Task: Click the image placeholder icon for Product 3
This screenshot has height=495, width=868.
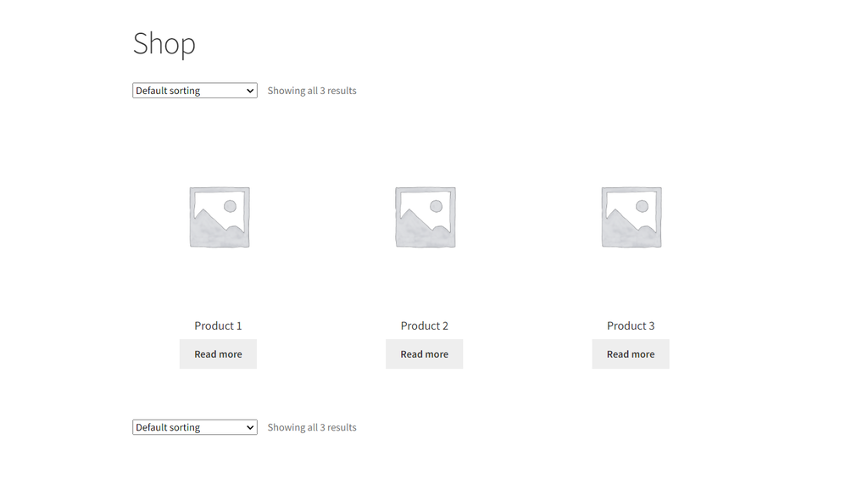Action: (631, 215)
